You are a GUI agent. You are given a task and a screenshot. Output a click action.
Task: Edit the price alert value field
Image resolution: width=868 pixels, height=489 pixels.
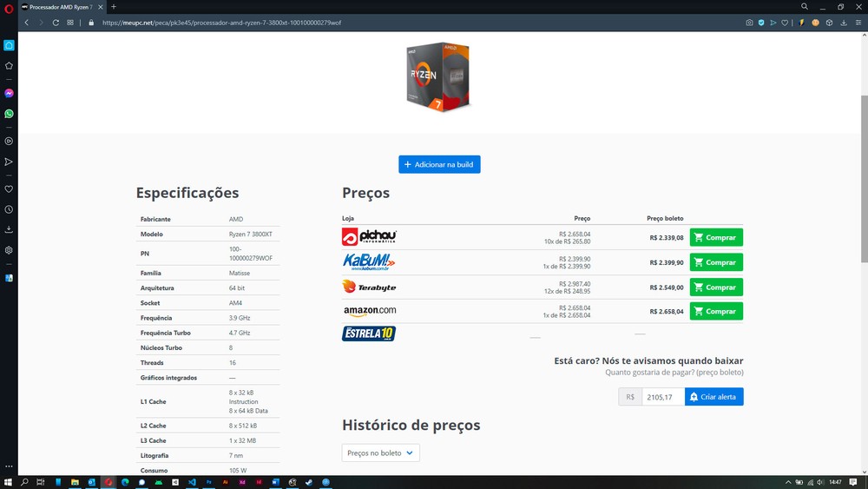pos(663,397)
